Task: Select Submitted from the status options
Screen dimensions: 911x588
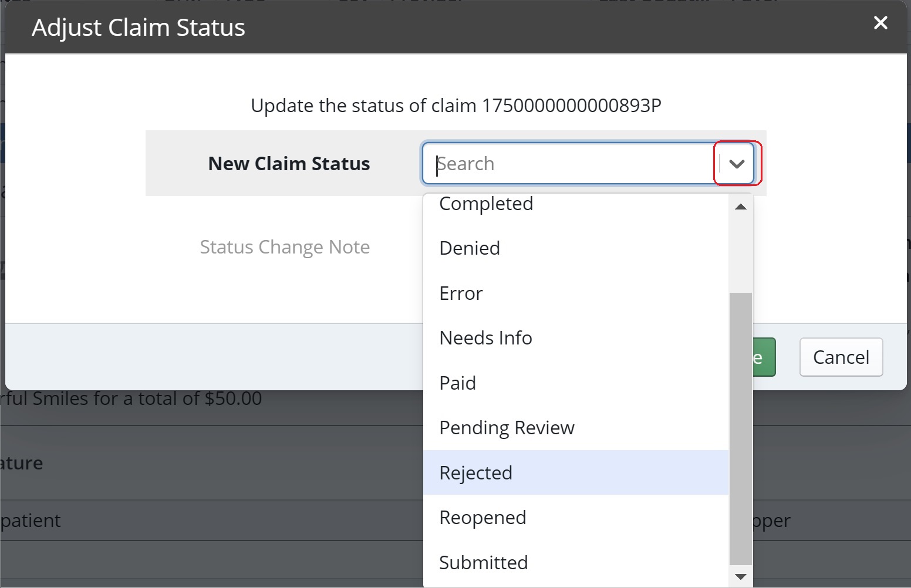Action: (x=483, y=562)
